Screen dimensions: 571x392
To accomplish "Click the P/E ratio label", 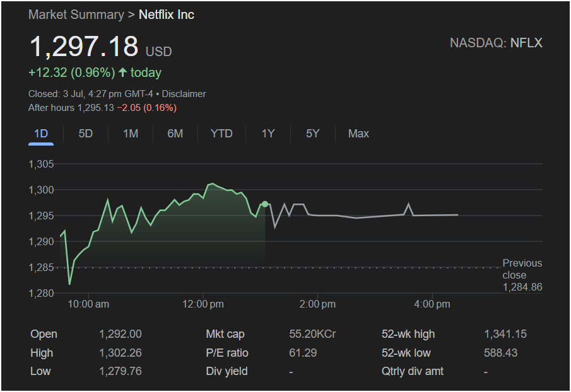I will [227, 353].
